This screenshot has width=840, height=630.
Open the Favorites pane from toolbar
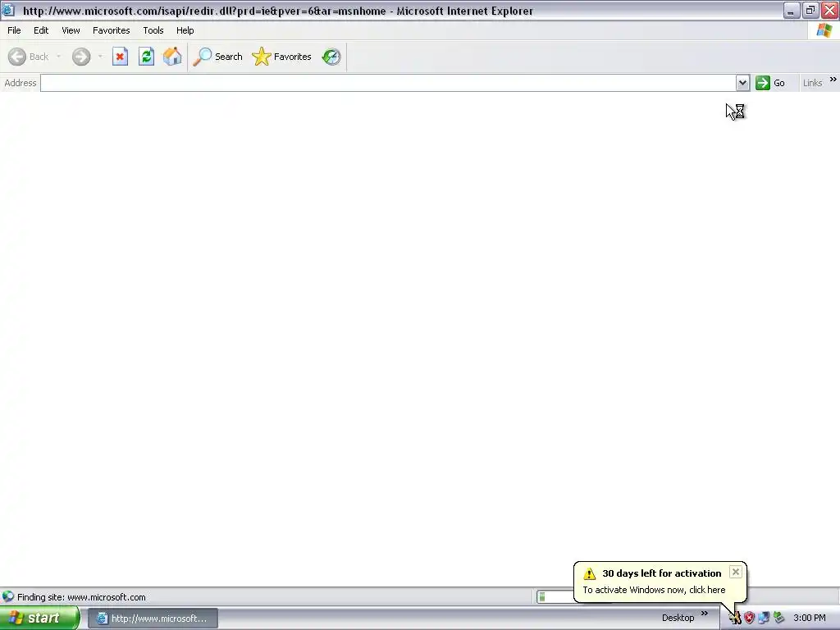coord(282,57)
